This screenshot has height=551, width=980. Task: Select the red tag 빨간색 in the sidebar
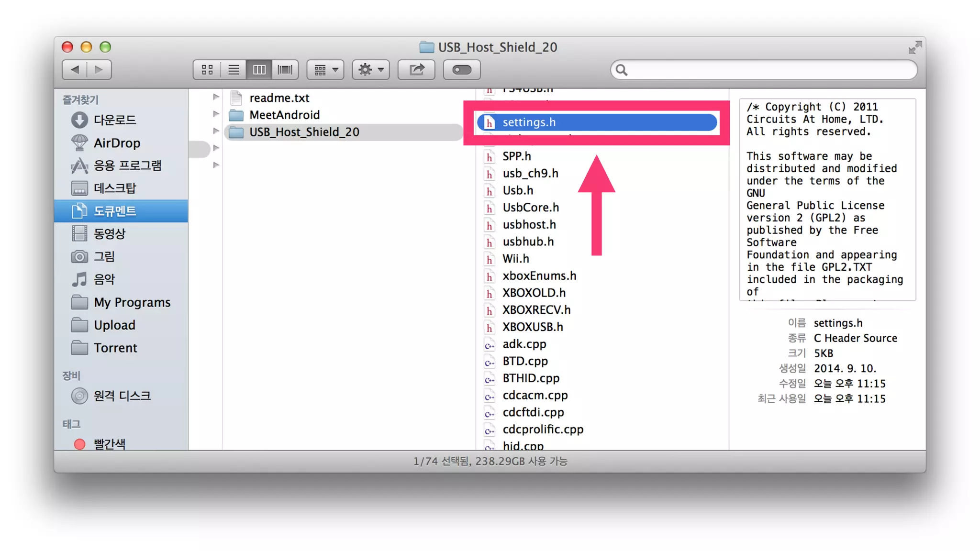pos(109,444)
